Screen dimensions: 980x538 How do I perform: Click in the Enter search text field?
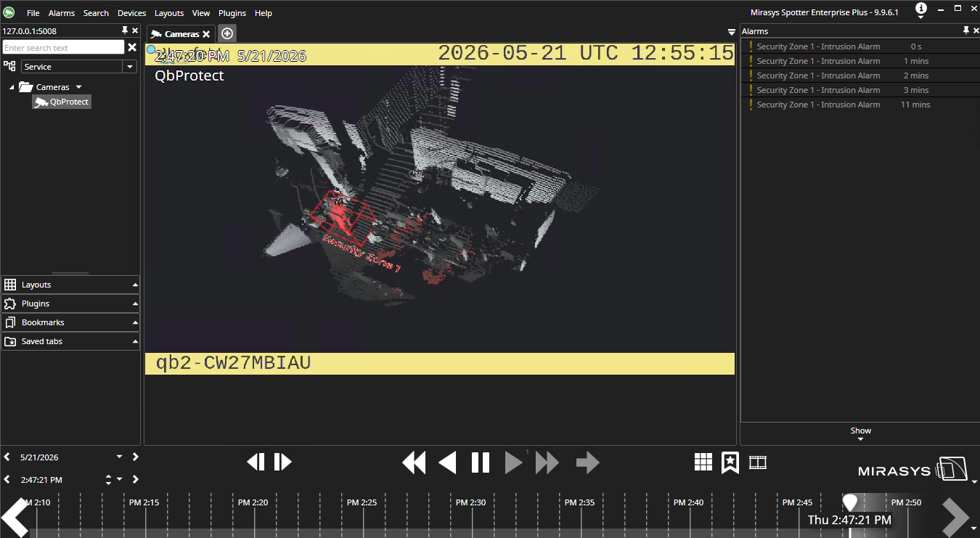(63, 47)
